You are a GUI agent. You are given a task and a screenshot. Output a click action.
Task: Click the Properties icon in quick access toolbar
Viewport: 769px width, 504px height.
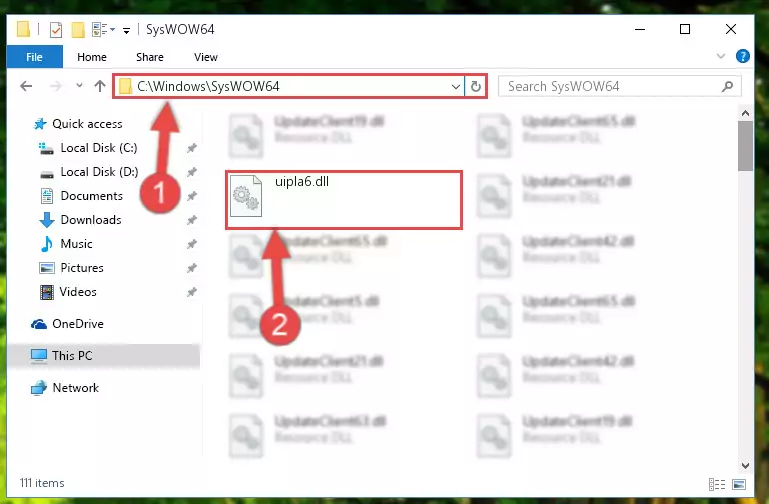[x=56, y=30]
